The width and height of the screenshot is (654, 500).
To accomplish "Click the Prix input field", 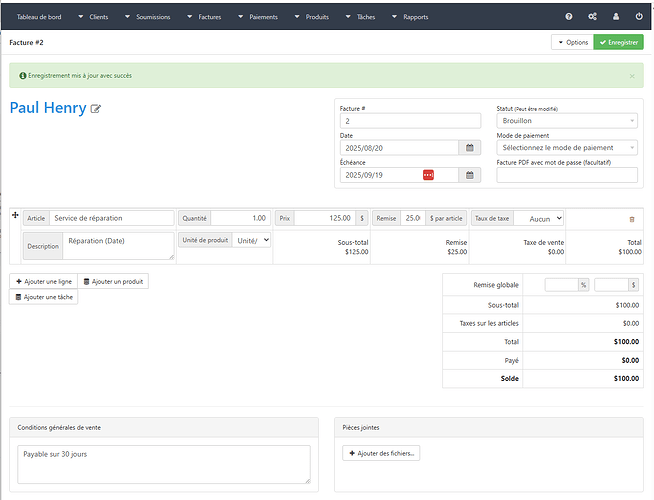I will pyautogui.click(x=325, y=218).
